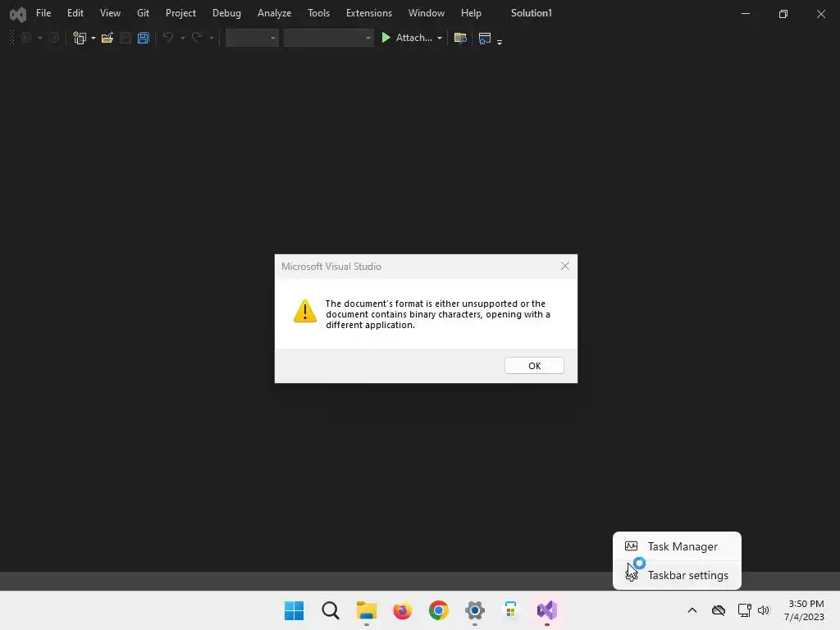The image size is (840, 630).
Task: Click the Navigate Forward icon
Action: [53, 38]
